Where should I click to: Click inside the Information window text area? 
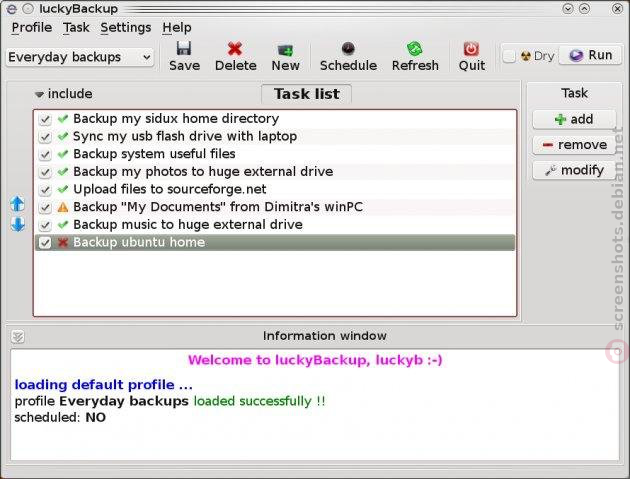[x=315, y=405]
